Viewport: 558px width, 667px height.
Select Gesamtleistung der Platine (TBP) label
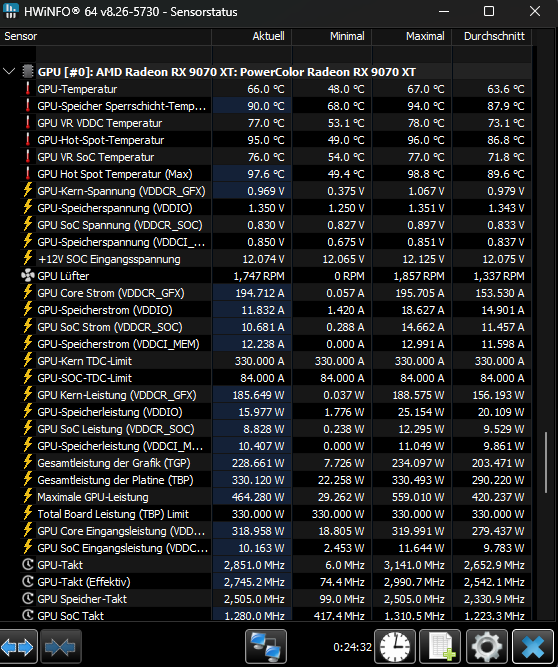[115, 480]
